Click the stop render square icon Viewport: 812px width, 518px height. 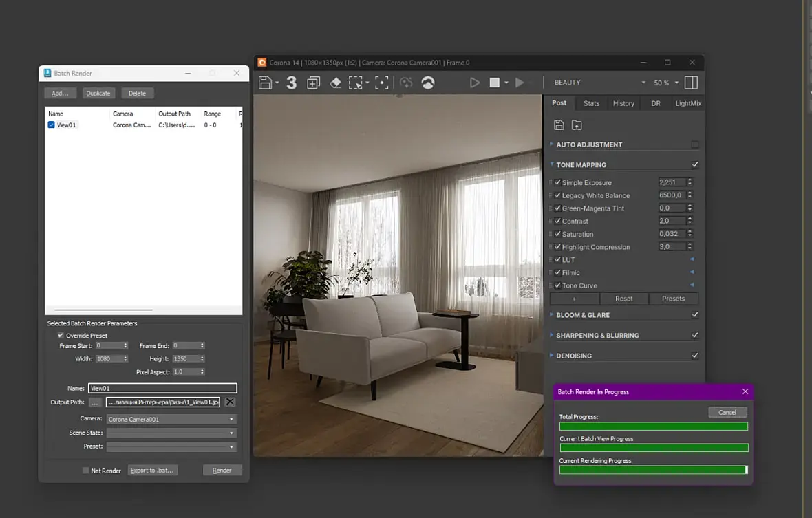click(494, 83)
